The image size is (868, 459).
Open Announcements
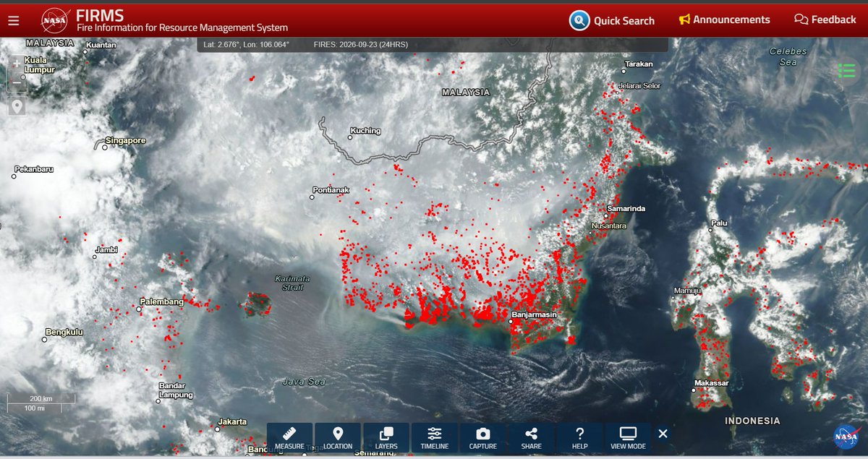(724, 20)
